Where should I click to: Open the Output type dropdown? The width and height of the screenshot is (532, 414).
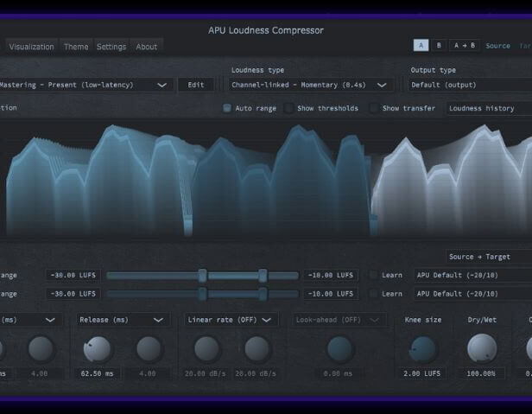(470, 85)
